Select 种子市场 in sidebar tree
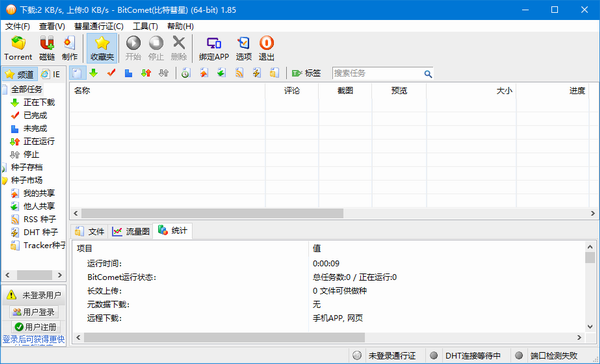 click(x=27, y=180)
